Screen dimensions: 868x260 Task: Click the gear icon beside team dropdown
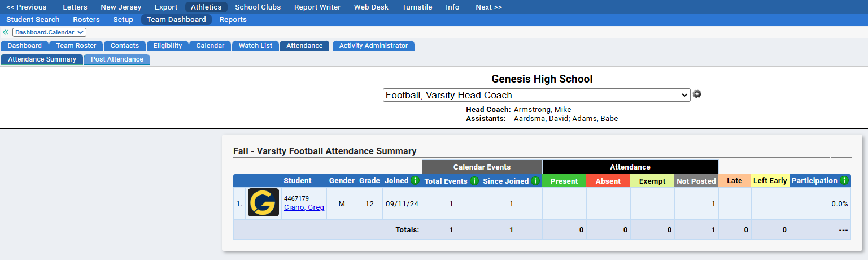[697, 94]
